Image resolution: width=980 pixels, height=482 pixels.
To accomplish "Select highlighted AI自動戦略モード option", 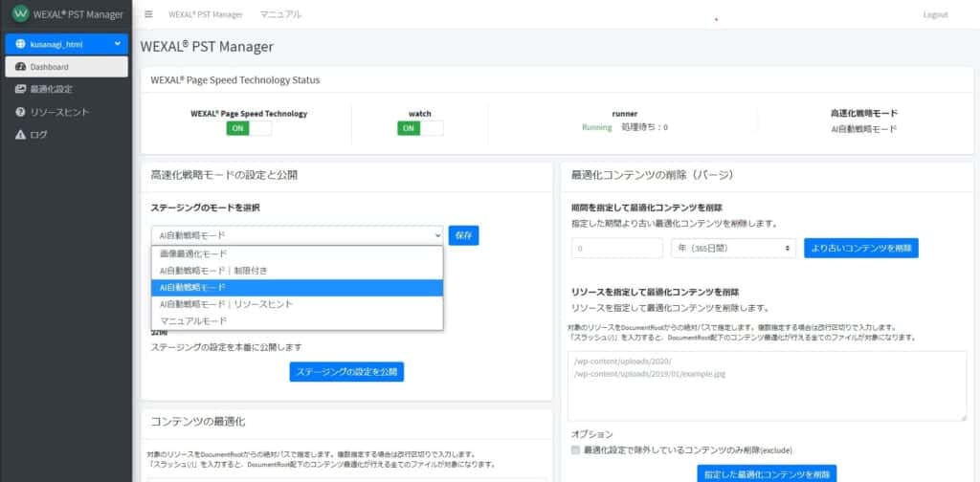I will coord(298,288).
